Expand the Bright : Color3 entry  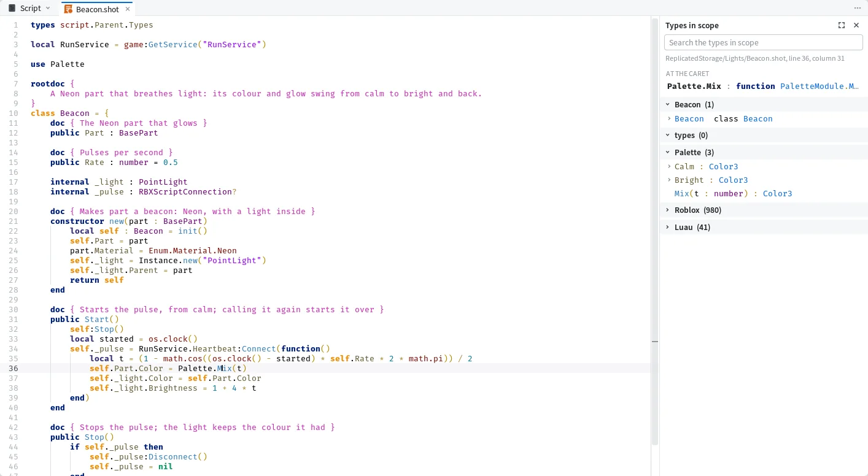coord(669,180)
